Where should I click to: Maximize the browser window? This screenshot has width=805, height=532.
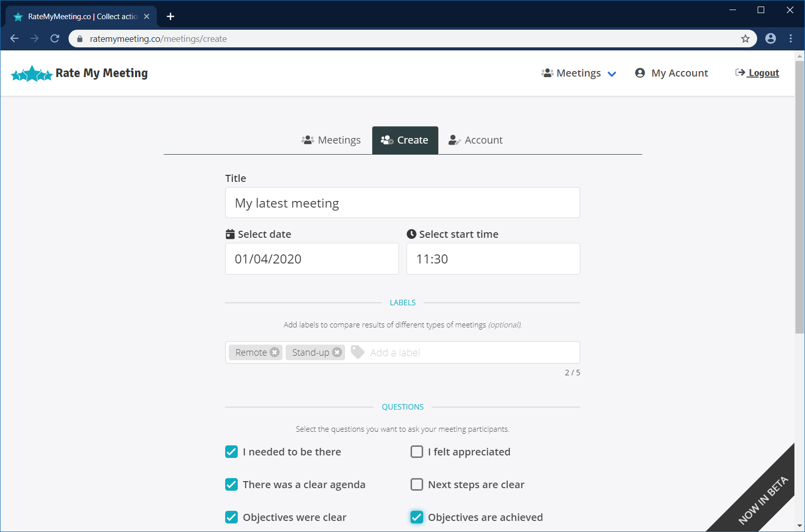[x=761, y=10]
